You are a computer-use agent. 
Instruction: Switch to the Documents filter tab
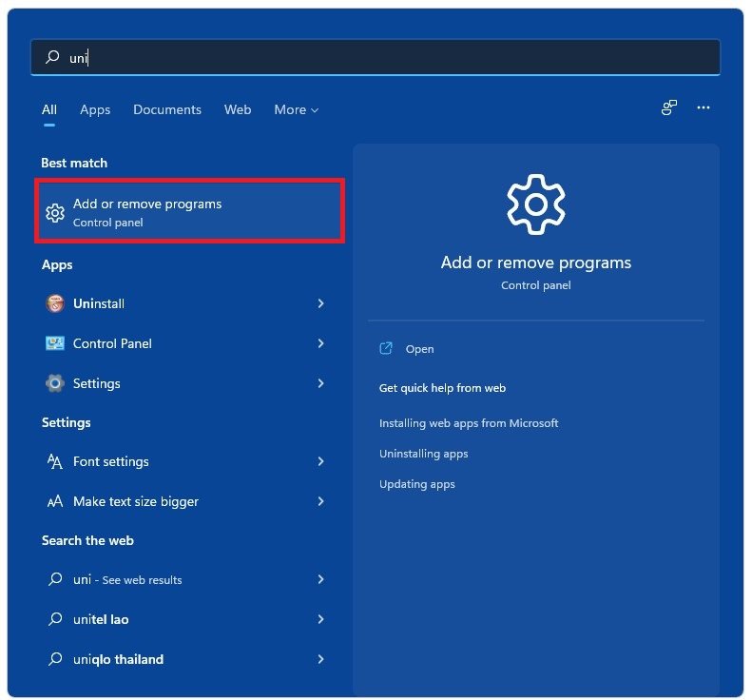[167, 109]
